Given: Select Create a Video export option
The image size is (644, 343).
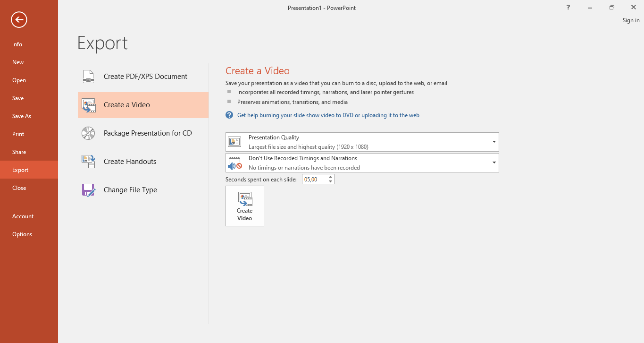Looking at the screenshot, I should 143,105.
